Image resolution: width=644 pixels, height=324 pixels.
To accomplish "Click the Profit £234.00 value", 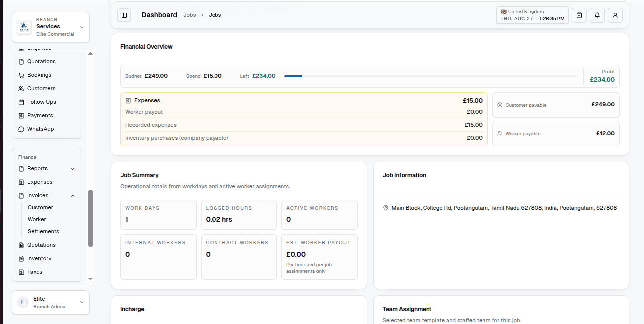I will (602, 80).
